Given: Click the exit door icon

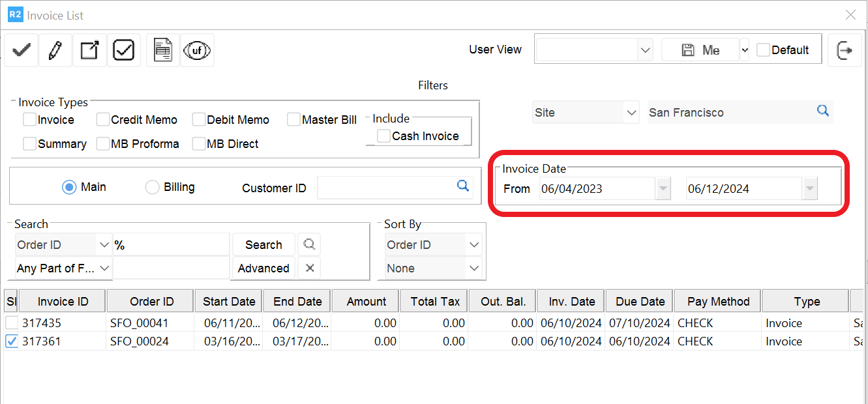Looking at the screenshot, I should [x=845, y=50].
